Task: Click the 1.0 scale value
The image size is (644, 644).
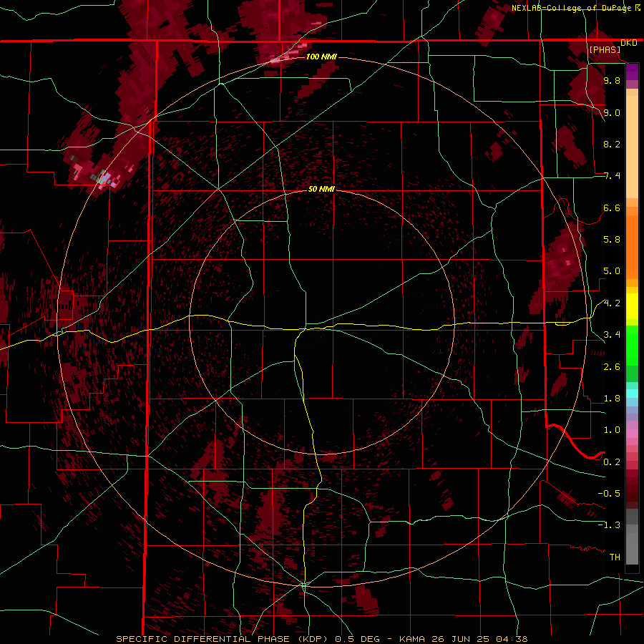Action: pos(612,430)
